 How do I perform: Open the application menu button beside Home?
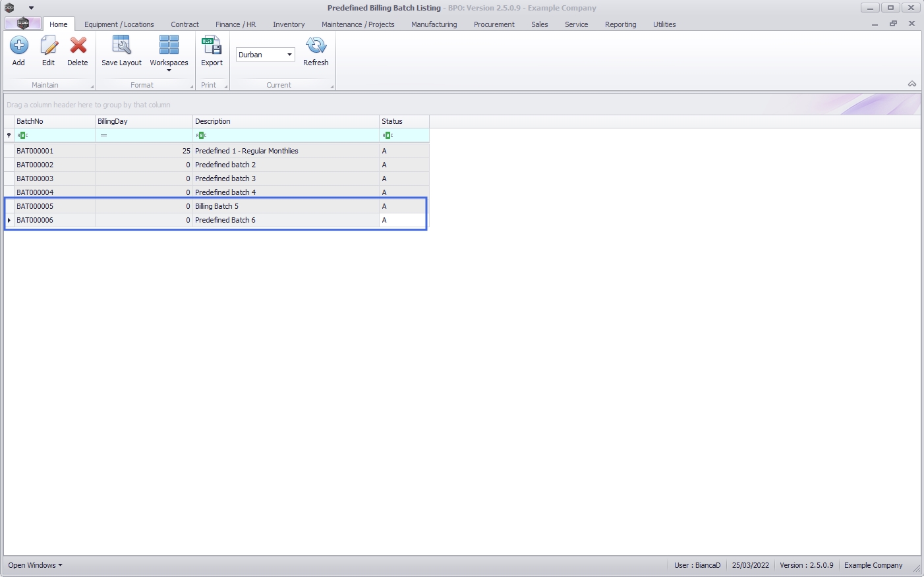(23, 24)
